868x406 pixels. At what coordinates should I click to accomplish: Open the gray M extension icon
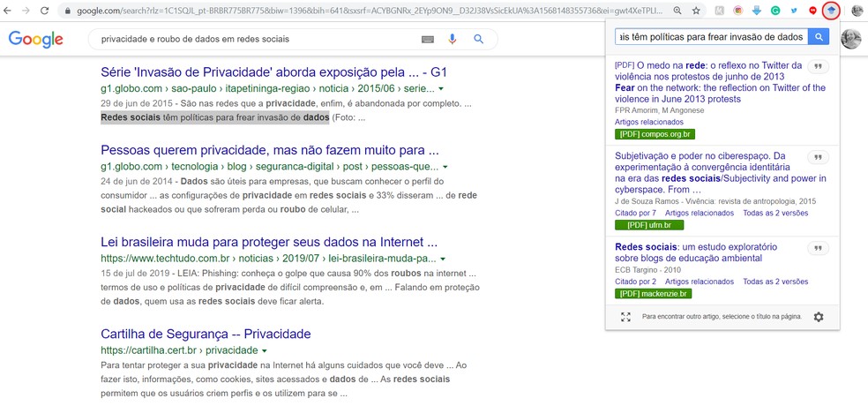(x=720, y=11)
